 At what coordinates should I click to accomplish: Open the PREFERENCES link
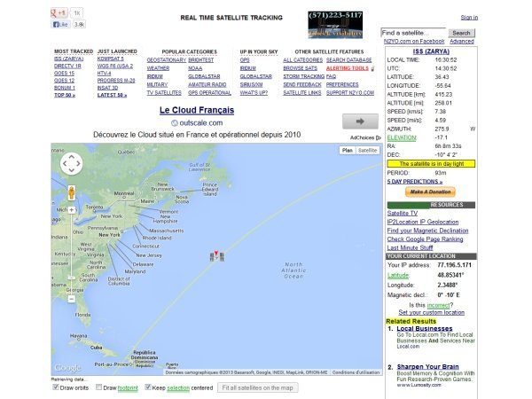(x=342, y=84)
